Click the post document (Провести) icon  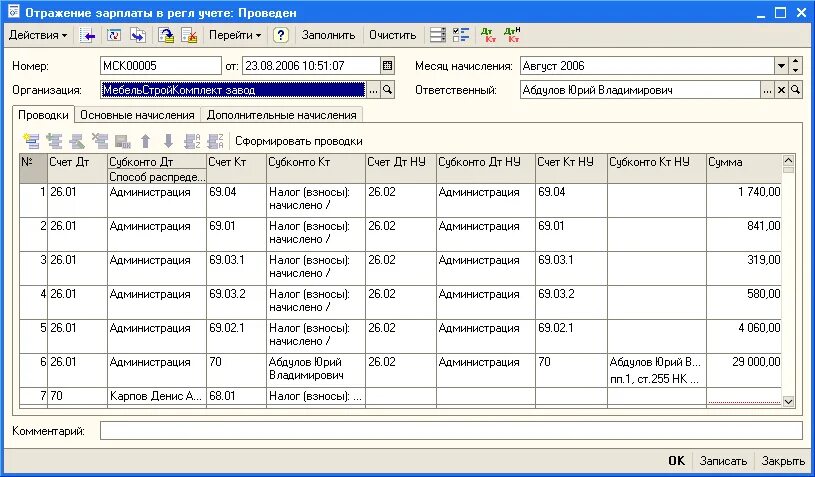tap(166, 35)
